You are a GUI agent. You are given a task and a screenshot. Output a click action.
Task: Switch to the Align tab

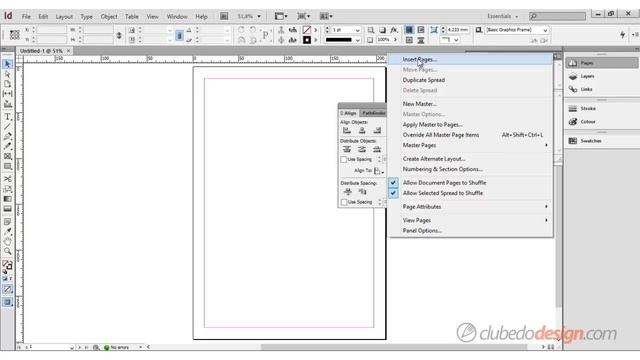[349, 113]
